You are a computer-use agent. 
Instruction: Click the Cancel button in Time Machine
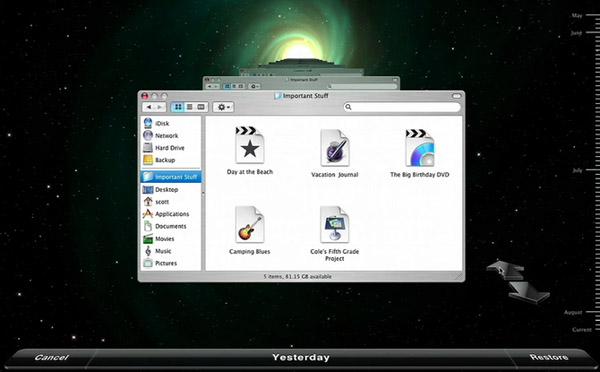coord(52,357)
